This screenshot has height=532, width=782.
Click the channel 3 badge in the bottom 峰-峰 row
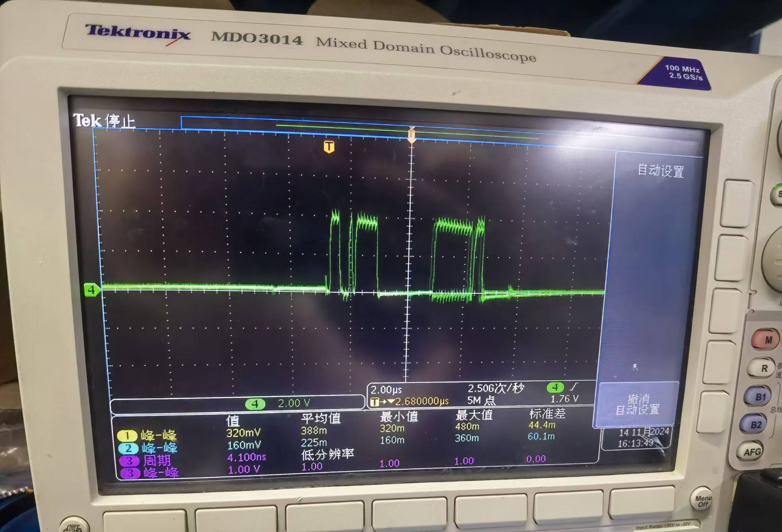tap(131, 473)
